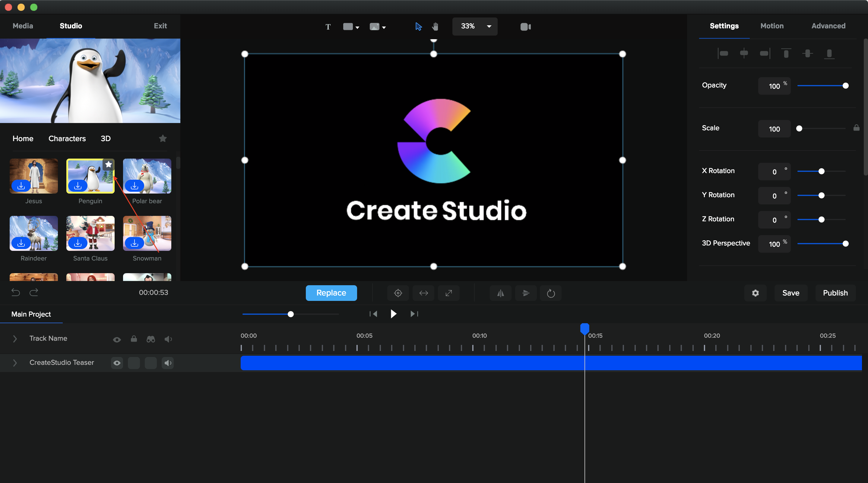Skip to the next frame

(414, 314)
